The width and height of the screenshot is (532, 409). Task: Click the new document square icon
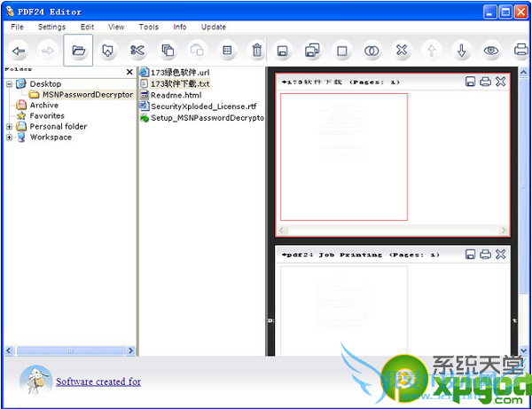point(342,51)
